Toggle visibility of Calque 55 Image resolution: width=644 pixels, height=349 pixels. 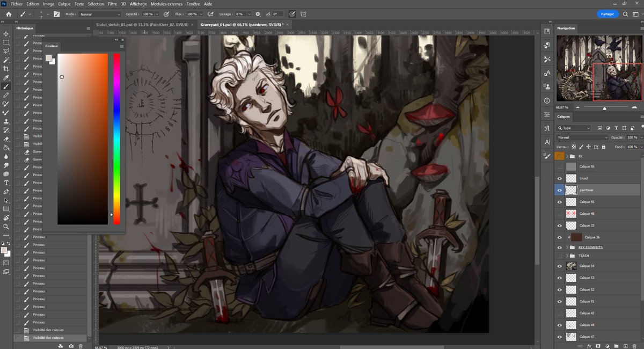(560, 202)
